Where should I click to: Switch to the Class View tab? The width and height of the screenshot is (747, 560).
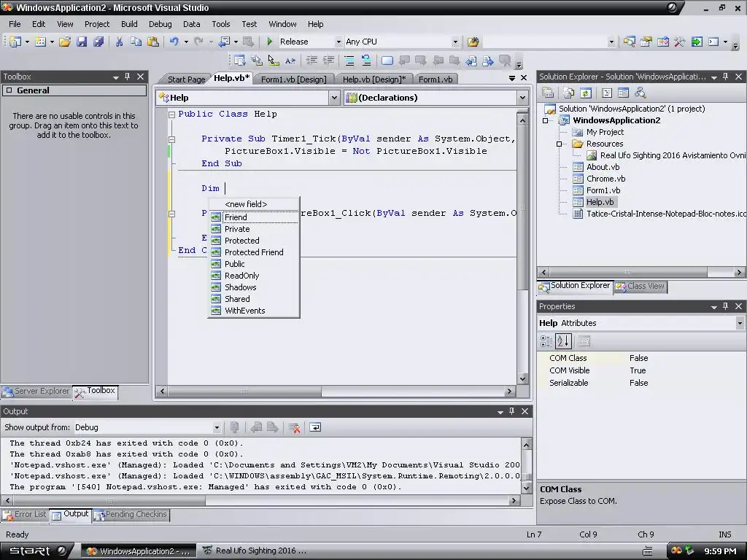tap(640, 286)
